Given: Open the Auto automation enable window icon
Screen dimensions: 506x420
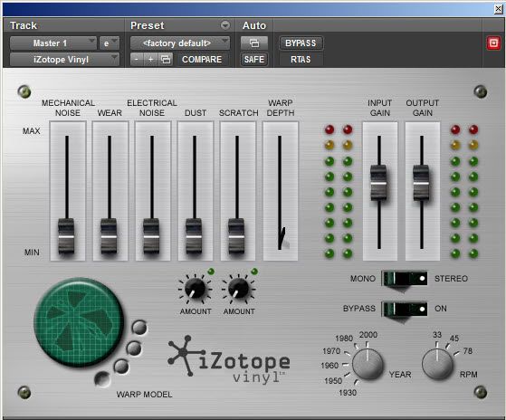Looking at the screenshot, I should [x=254, y=43].
